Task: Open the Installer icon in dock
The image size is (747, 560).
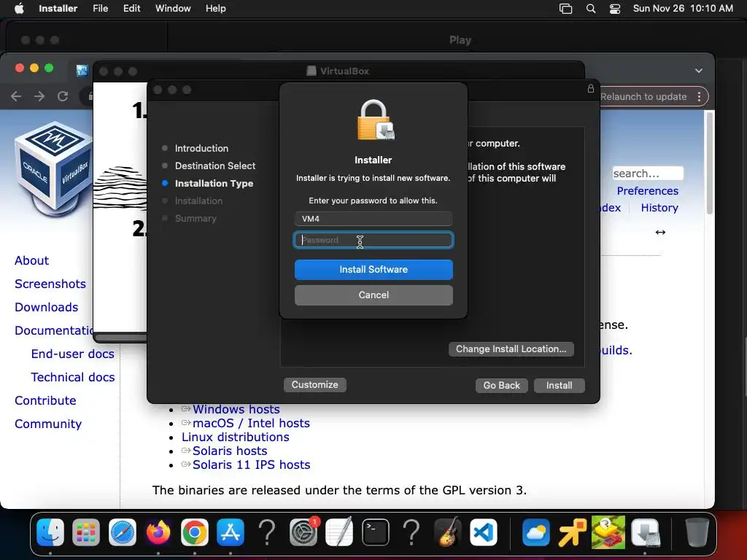Action: (645, 532)
